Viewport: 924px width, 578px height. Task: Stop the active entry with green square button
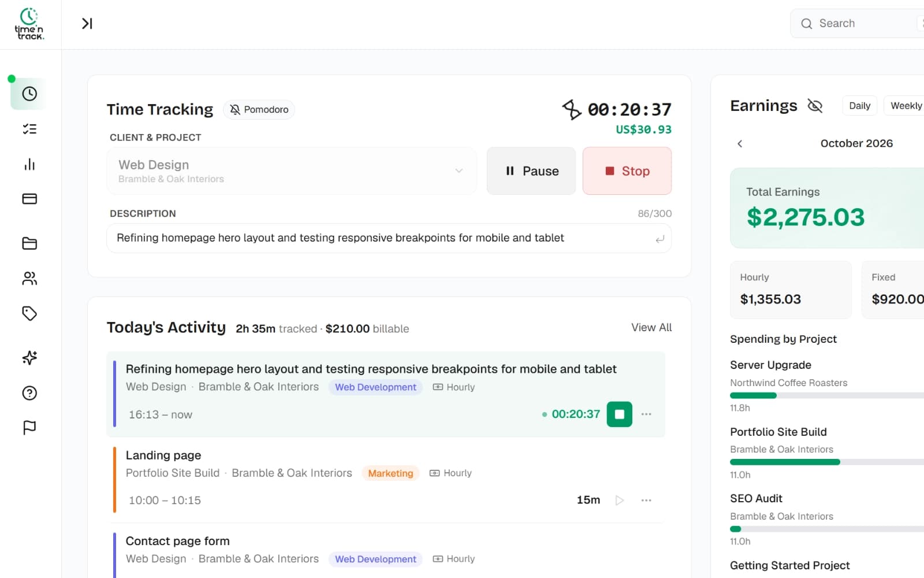point(619,414)
